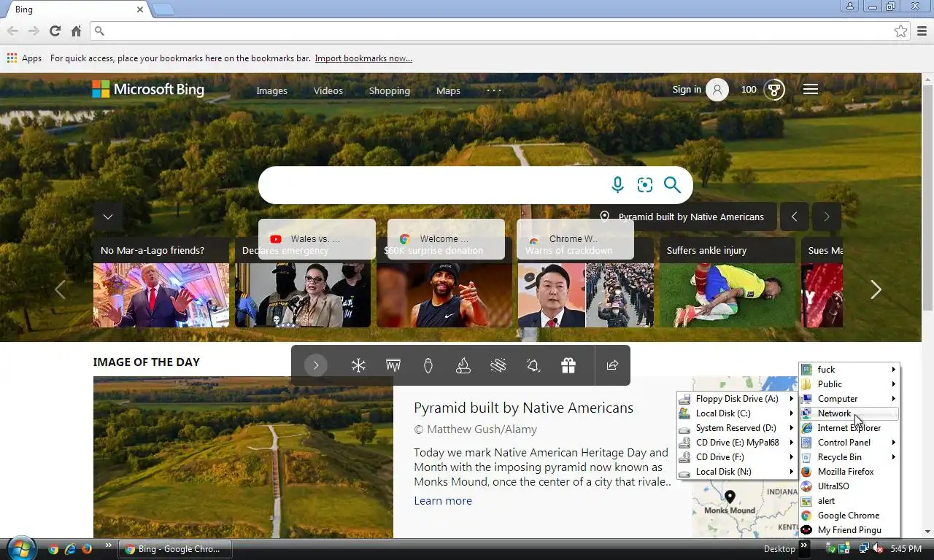
Task: Select the campfire log icon
Action: [x=463, y=365]
